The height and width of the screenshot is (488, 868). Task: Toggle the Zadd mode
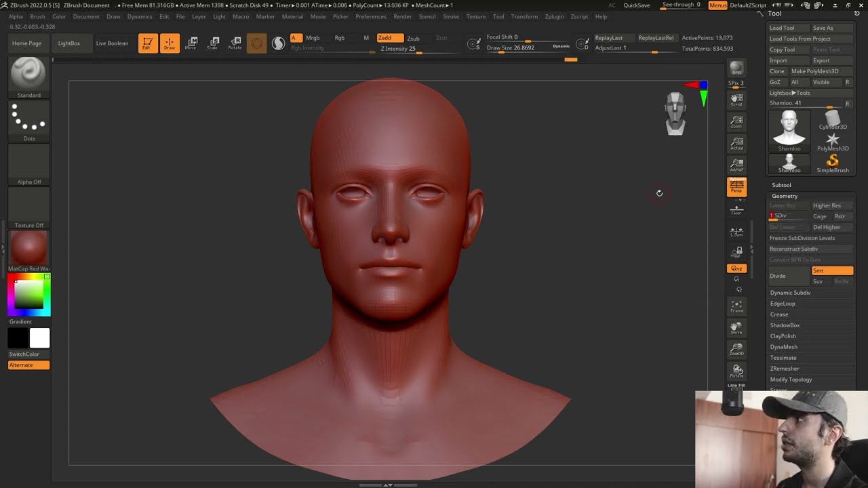(x=390, y=38)
